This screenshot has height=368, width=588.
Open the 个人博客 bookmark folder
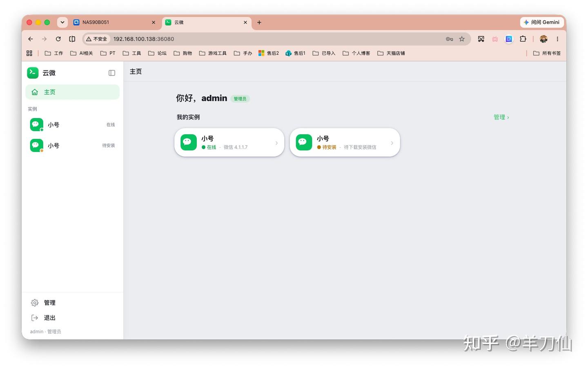tap(356, 53)
